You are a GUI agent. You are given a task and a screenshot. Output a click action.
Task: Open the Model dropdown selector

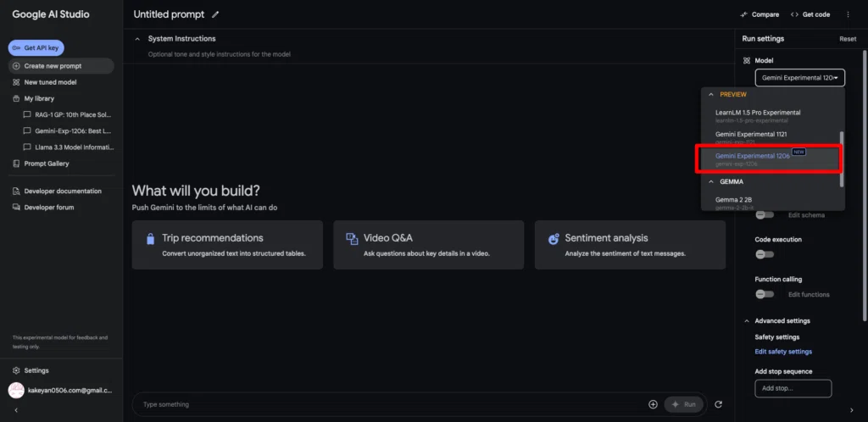800,78
